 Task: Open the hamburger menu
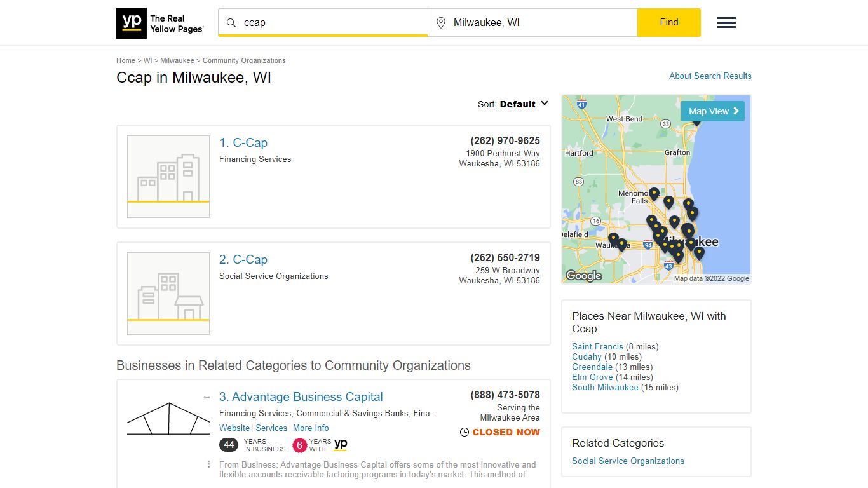click(726, 23)
